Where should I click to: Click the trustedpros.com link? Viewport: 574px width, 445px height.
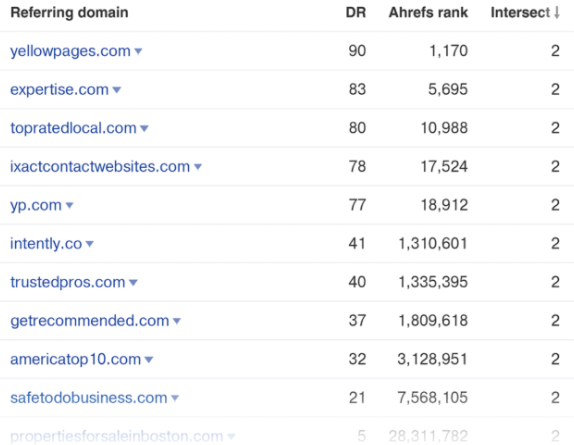point(68,282)
